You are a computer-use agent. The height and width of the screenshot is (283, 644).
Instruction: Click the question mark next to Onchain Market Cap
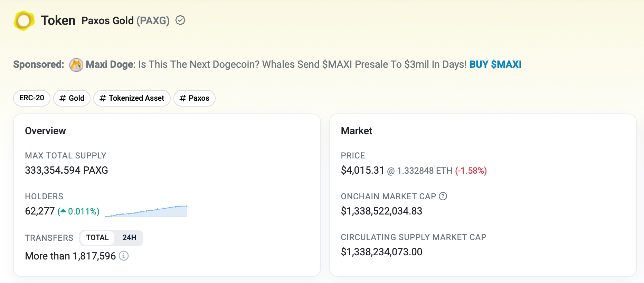[x=443, y=197]
